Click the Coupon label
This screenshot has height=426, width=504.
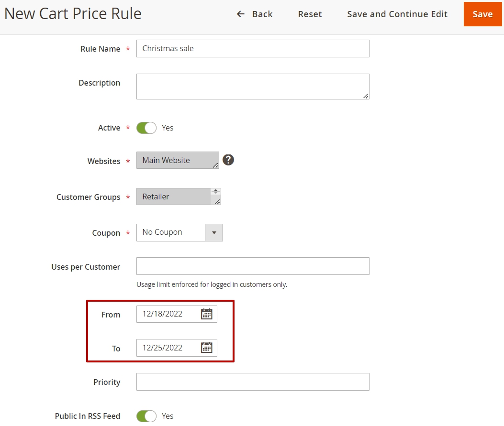pyautogui.click(x=106, y=233)
